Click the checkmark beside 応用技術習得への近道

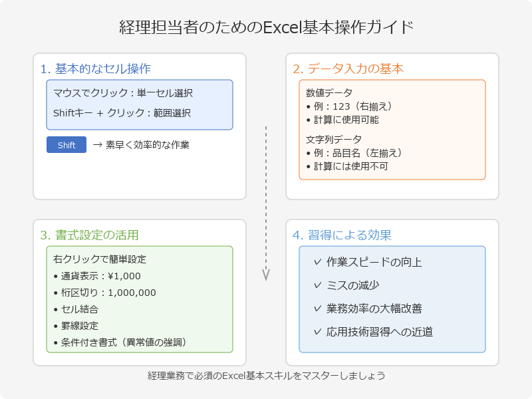click(318, 332)
